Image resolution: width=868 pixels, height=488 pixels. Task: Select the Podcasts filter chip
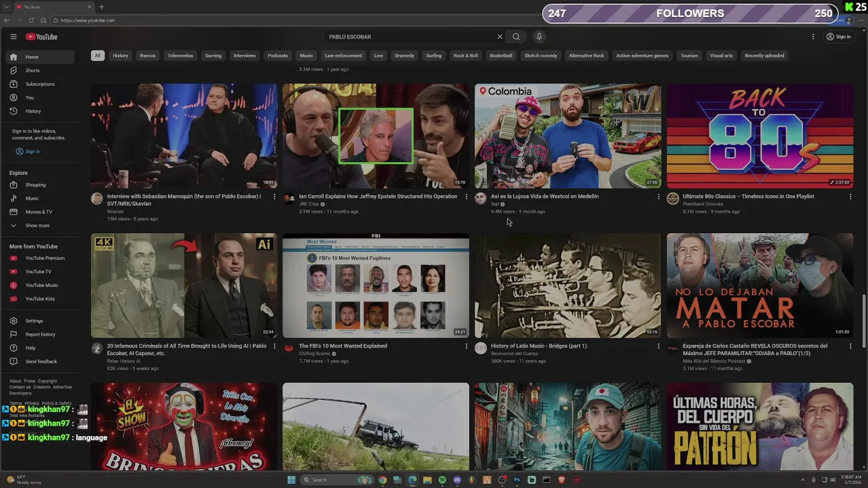tap(277, 56)
